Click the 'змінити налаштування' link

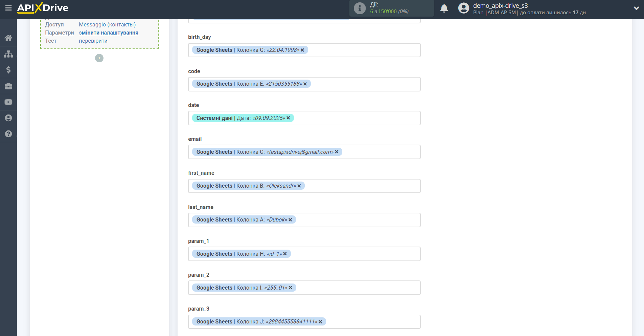(109, 33)
